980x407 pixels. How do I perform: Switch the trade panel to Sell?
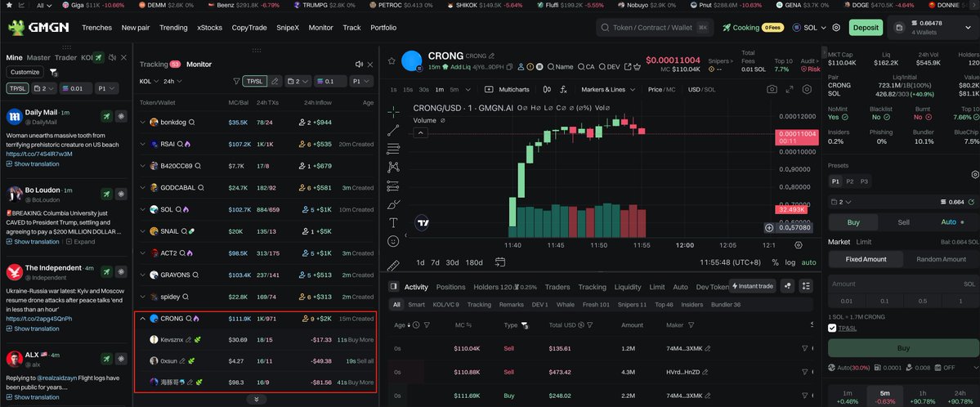[904, 222]
